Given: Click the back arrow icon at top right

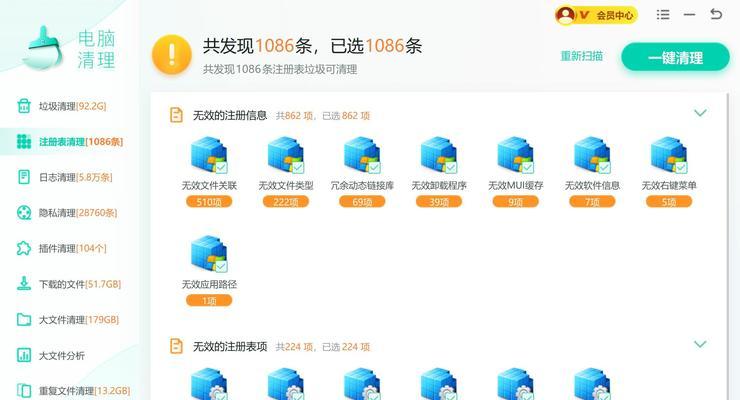Looking at the screenshot, I should click(716, 14).
